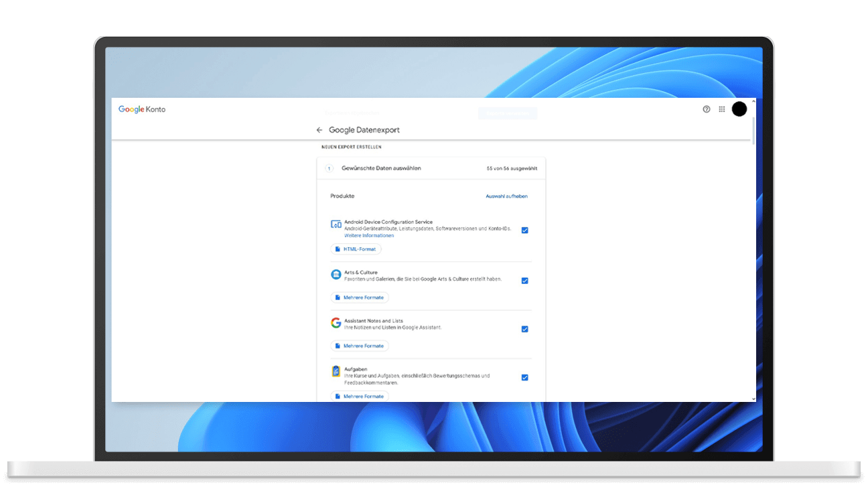Click the Assistant Notes and Lists Google icon
868x485 pixels.
336,323
